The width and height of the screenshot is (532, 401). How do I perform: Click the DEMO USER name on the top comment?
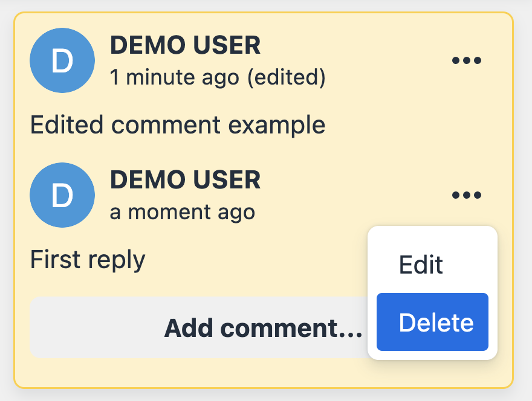point(185,45)
